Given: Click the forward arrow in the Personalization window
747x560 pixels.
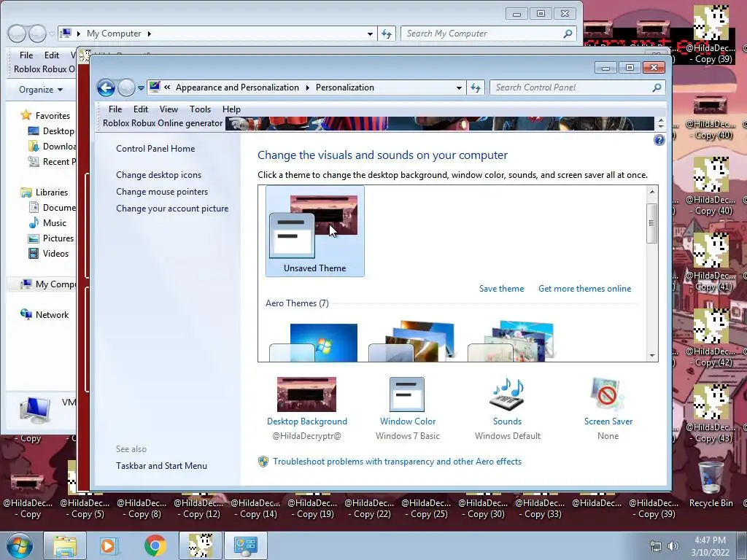Looking at the screenshot, I should click(x=126, y=87).
